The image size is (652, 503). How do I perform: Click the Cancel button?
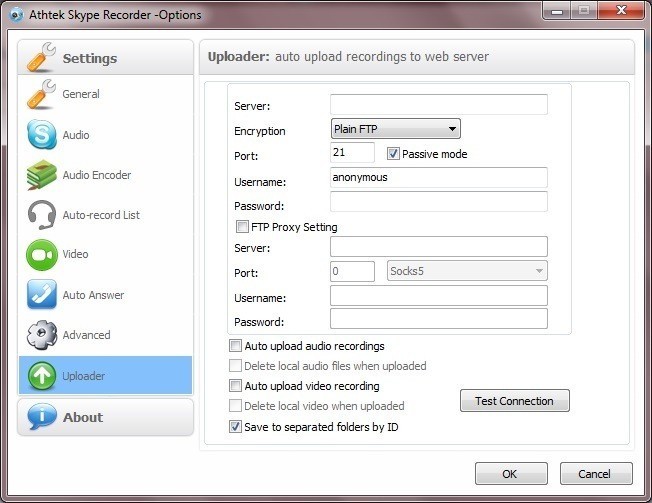click(596, 473)
